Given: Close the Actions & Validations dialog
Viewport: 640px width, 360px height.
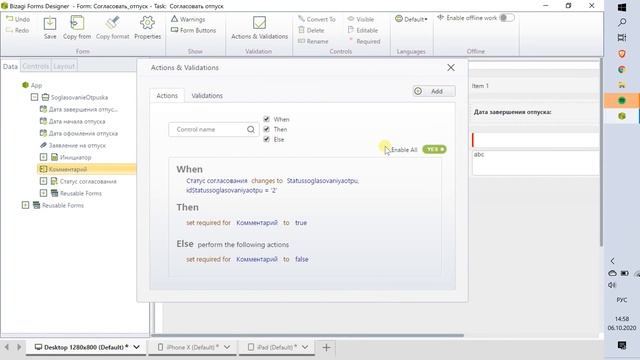Looking at the screenshot, I should coord(451,68).
